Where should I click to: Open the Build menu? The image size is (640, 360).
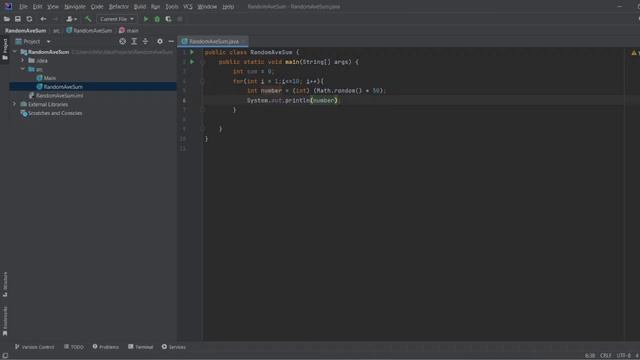[140, 7]
